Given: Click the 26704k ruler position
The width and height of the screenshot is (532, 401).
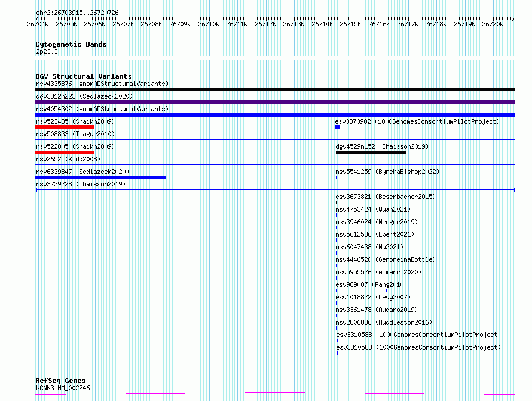Looking at the screenshot, I should 38,24.
